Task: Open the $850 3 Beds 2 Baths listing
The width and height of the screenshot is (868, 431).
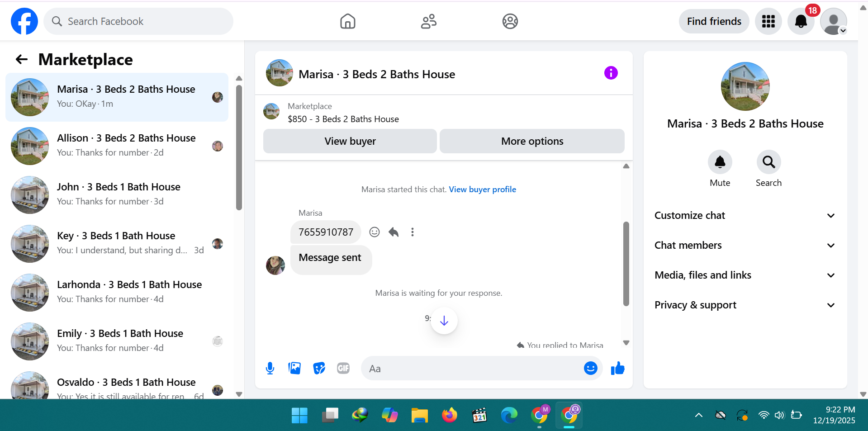Action: [x=343, y=119]
